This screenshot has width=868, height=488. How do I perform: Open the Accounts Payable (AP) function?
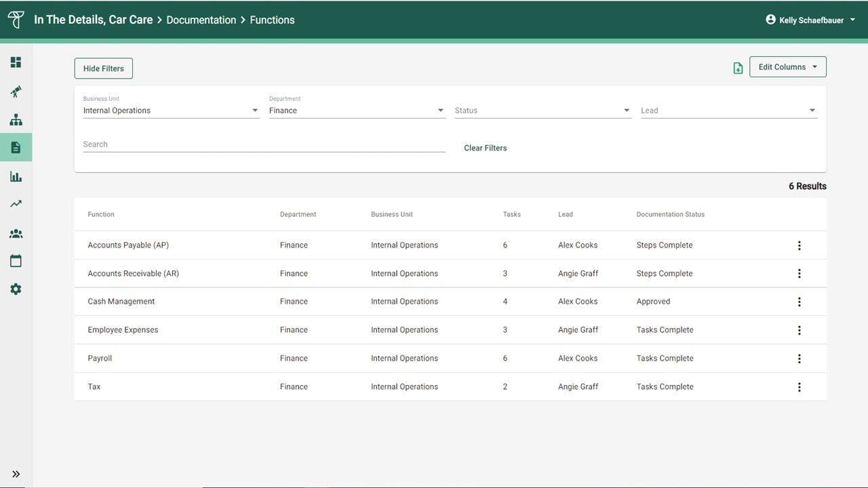128,245
